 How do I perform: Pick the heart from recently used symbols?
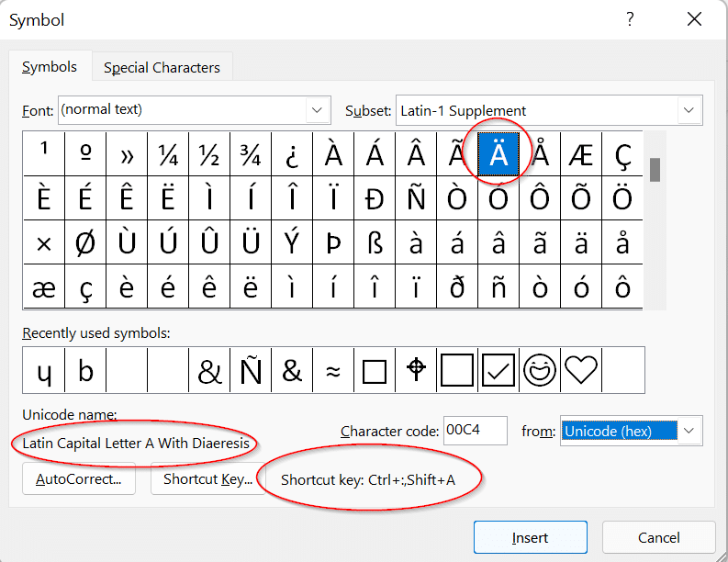pyautogui.click(x=581, y=370)
